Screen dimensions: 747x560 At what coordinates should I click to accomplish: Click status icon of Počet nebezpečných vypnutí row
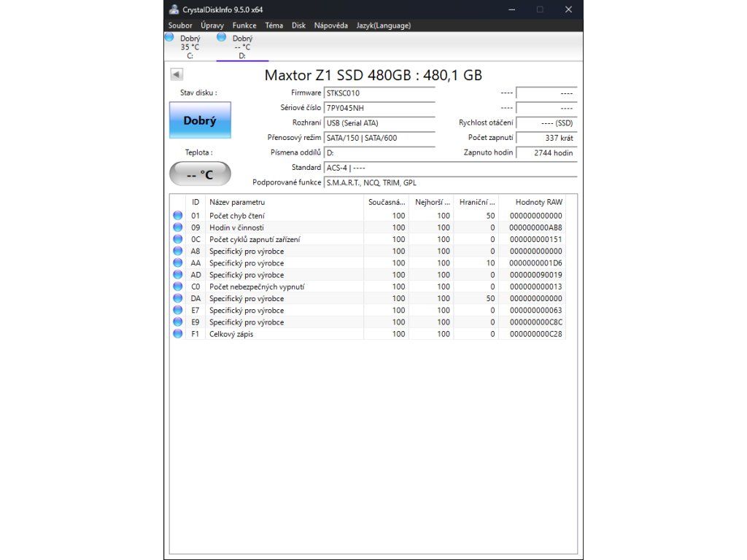point(177,287)
